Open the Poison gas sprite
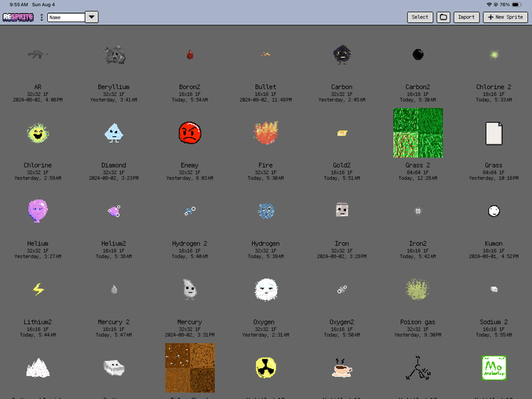This screenshot has height=399, width=532. point(418,290)
